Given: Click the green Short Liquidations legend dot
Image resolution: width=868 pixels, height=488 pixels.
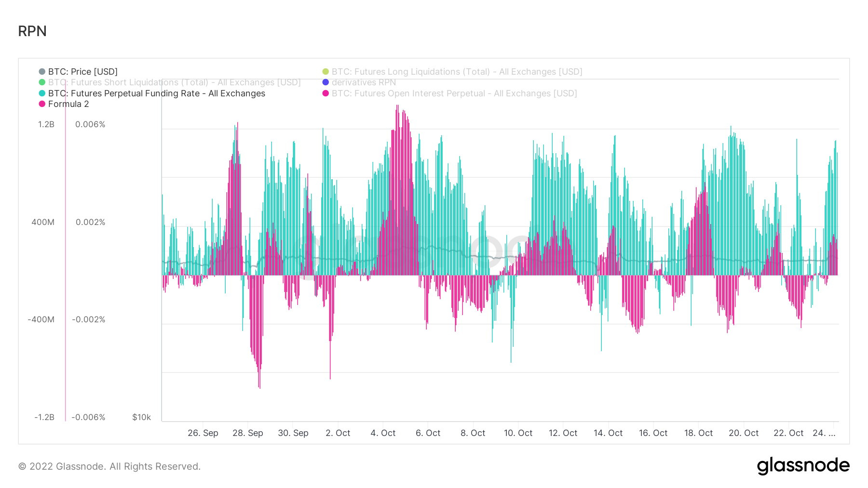Looking at the screenshot, I should point(42,82).
